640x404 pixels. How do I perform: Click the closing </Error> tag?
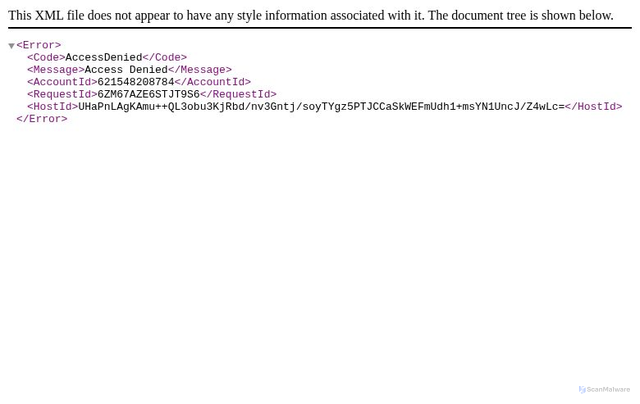42,119
